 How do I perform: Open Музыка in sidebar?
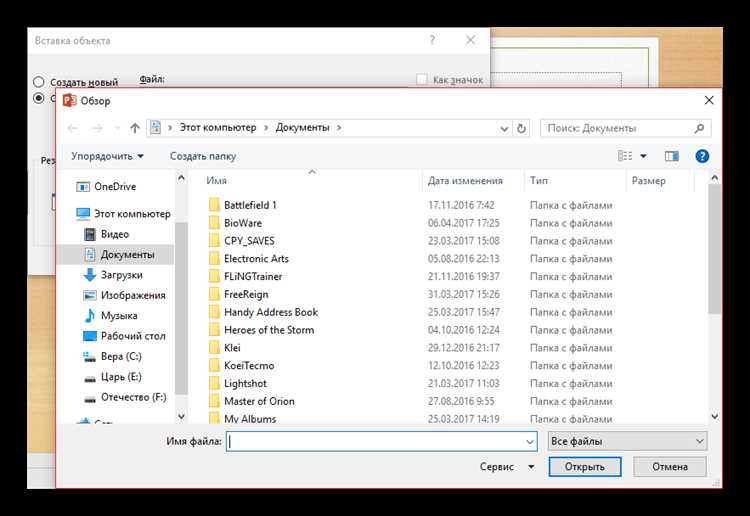click(x=110, y=316)
